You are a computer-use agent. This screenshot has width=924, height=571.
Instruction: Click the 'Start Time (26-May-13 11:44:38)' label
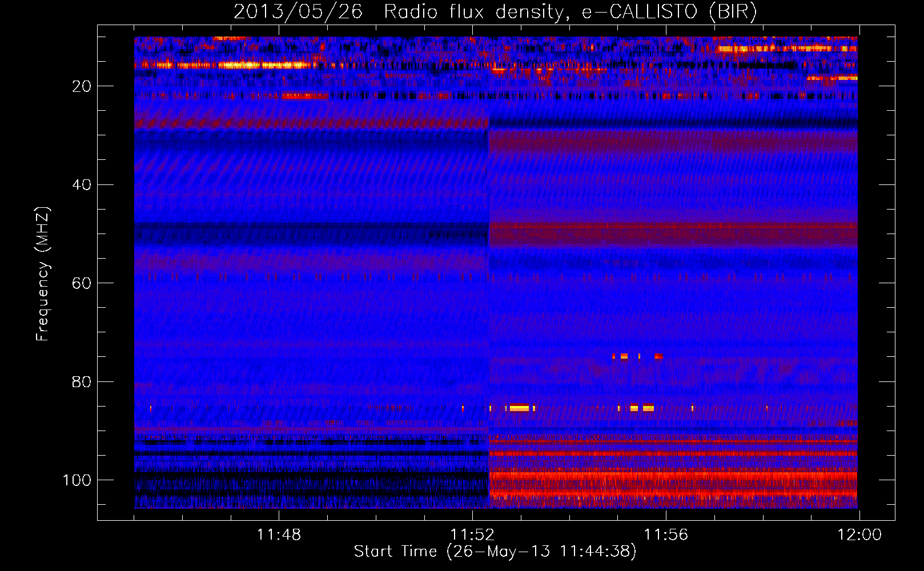[495, 552]
